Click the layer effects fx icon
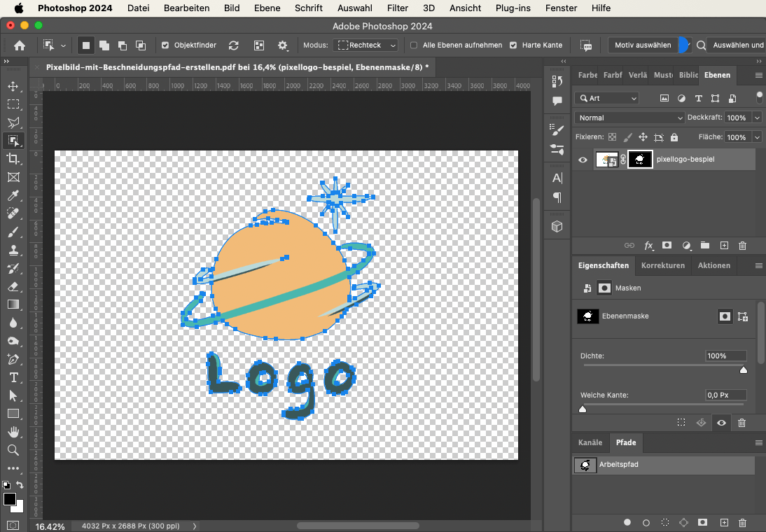This screenshot has height=532, width=766. [648, 246]
